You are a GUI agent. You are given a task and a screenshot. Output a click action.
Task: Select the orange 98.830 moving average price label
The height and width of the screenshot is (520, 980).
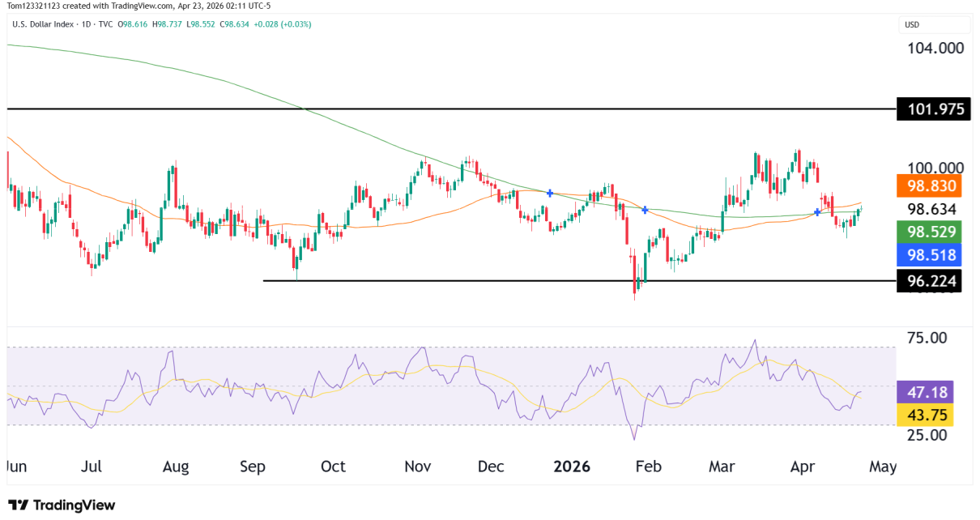[x=928, y=185]
